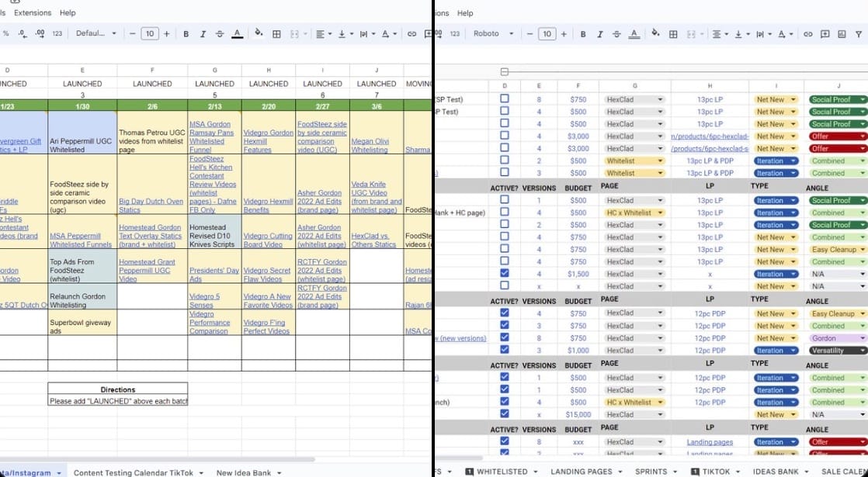Open text wrapping in right spreadsheet toolbar

click(763, 33)
